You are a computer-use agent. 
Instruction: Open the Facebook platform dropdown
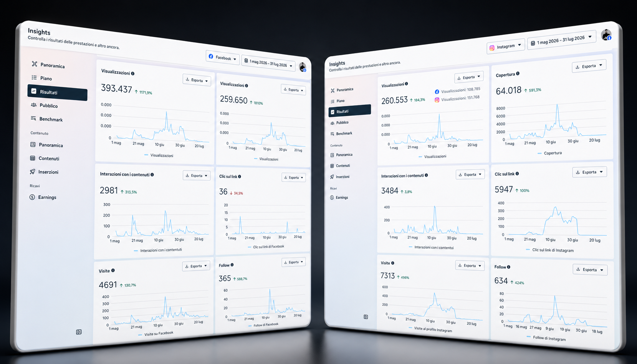pos(223,58)
